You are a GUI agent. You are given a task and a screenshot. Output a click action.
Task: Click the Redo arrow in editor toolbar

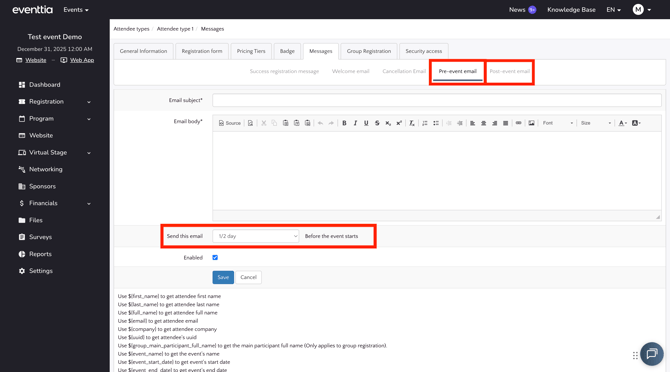click(331, 123)
